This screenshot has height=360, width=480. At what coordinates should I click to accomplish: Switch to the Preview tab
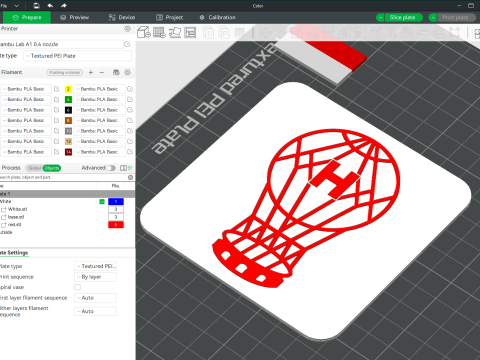pyautogui.click(x=74, y=17)
